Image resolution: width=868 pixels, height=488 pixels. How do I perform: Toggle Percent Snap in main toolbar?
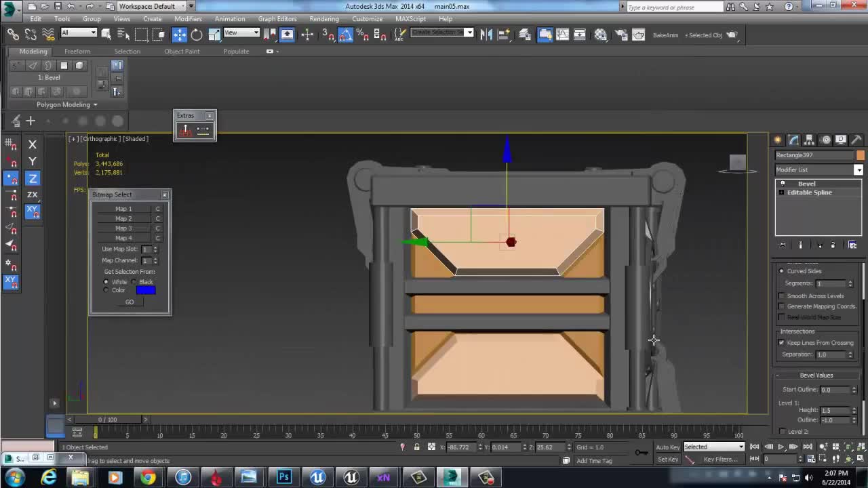(362, 35)
